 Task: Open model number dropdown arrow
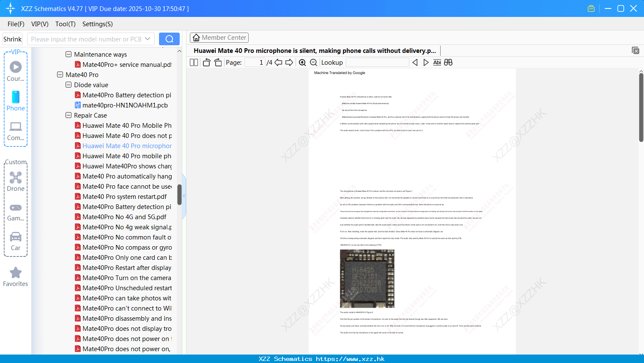[148, 39]
